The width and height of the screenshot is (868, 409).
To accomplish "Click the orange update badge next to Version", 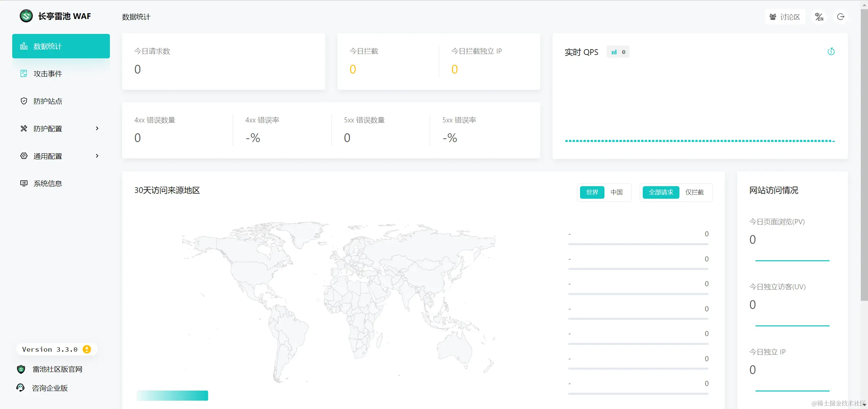I will 87,349.
